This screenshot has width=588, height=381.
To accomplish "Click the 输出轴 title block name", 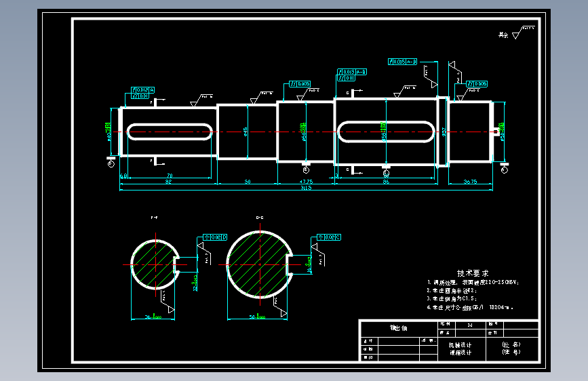I will click(x=399, y=328).
